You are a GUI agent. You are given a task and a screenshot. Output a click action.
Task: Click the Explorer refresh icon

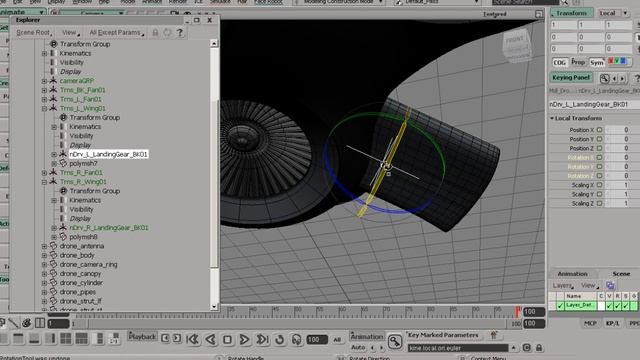[167, 33]
